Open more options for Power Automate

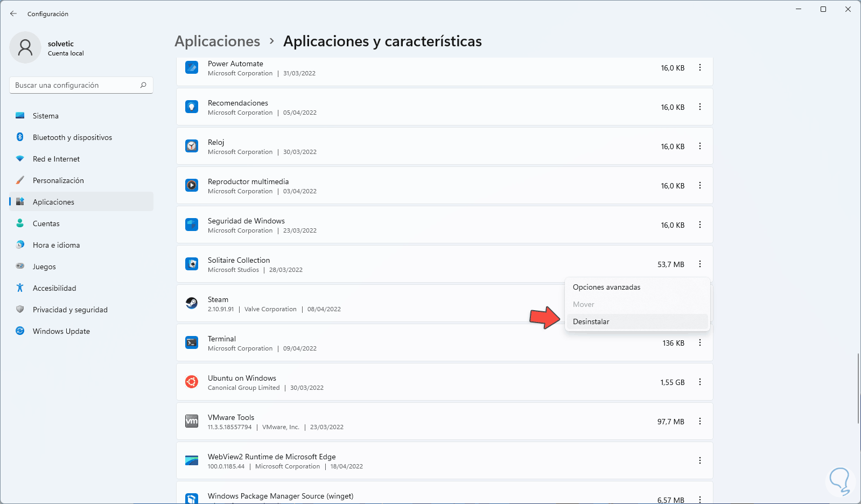(700, 67)
